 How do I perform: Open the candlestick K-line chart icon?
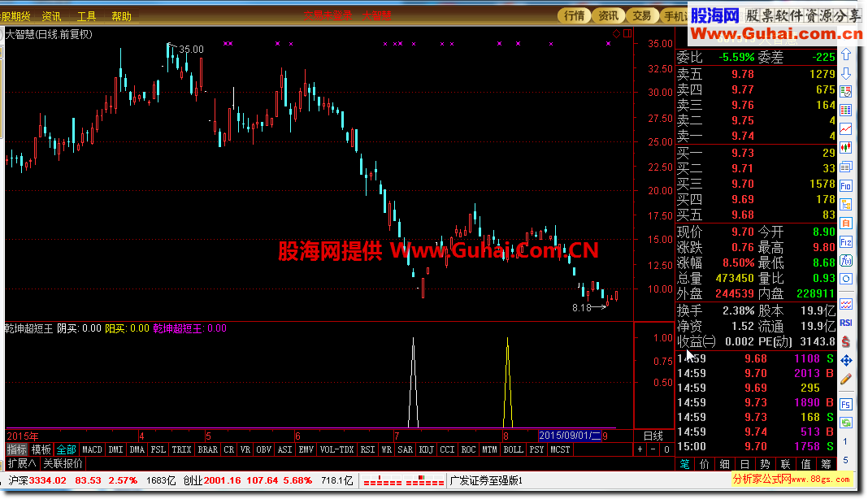[846, 147]
